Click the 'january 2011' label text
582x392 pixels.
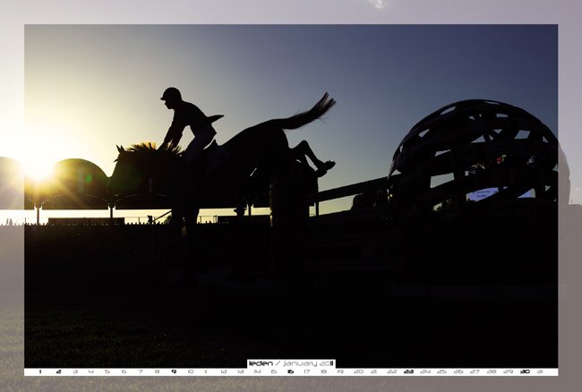click(x=308, y=363)
